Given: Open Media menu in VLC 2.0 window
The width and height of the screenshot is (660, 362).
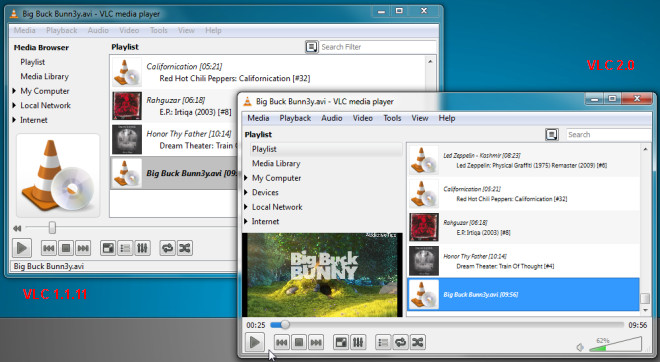Looking at the screenshot, I should pos(258,118).
